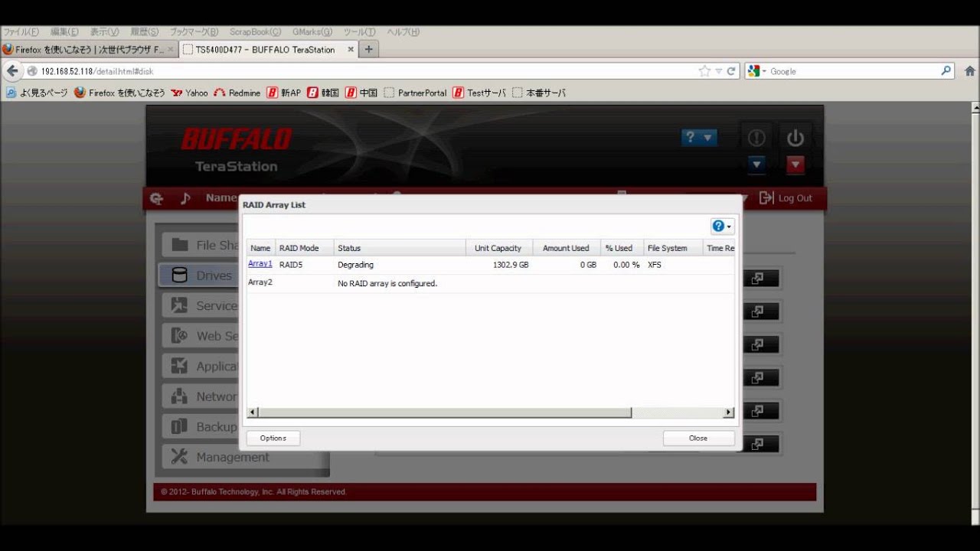Open the PartnerPortal bookmark

pos(416,93)
